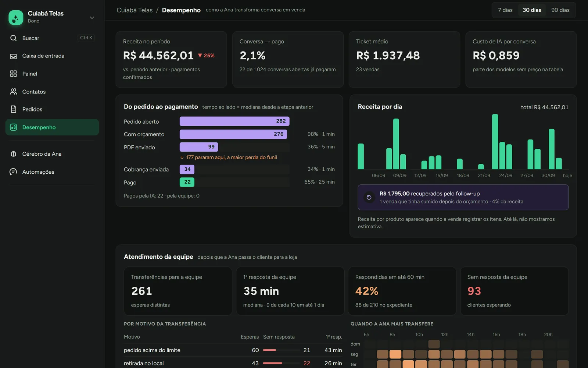Image resolution: width=588 pixels, height=368 pixels.
Task: Switch period to 90 dias
Action: [560, 10]
